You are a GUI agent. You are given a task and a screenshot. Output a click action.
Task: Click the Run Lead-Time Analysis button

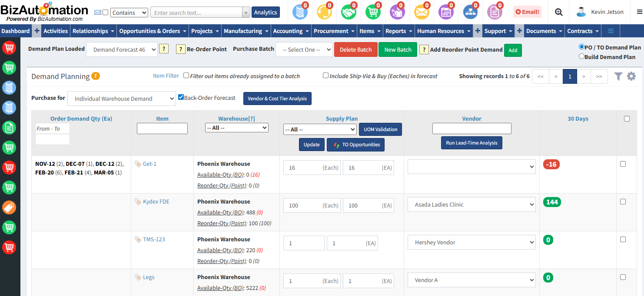tap(471, 143)
